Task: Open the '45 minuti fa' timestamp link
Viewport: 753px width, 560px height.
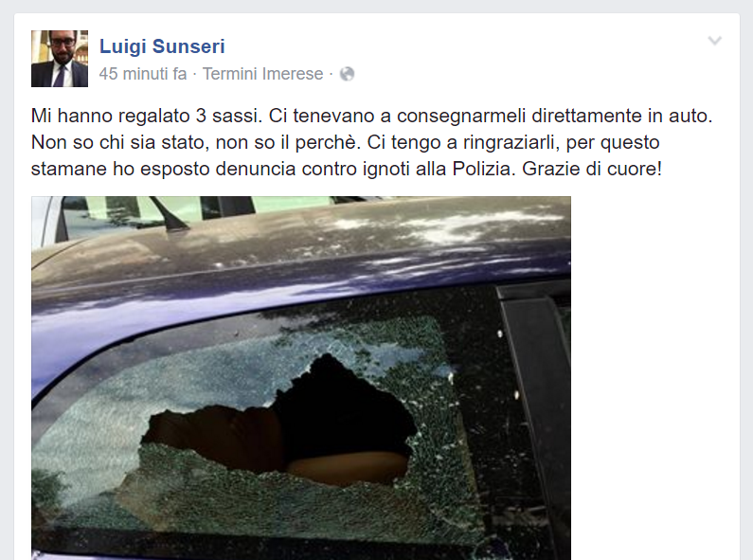Action: pyautogui.click(x=143, y=74)
